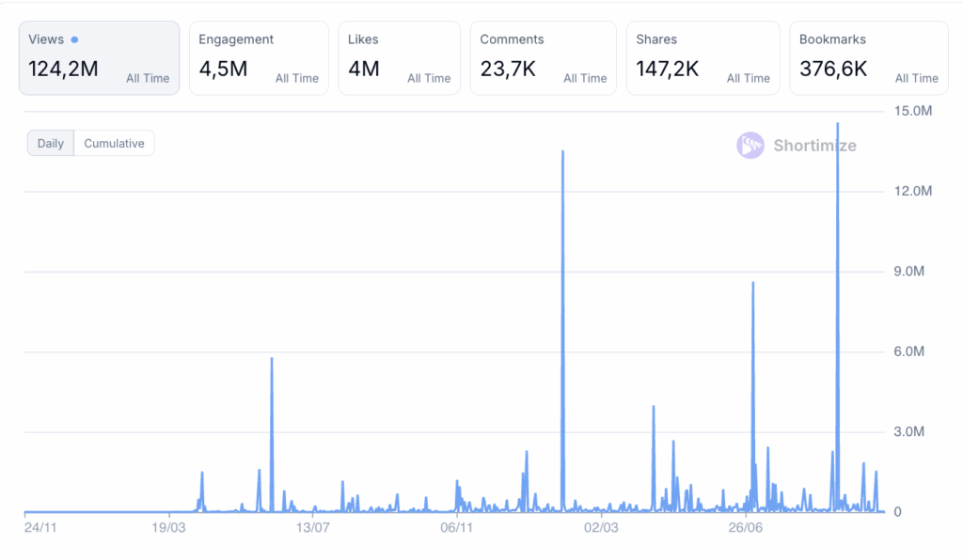Switch chart to Cumulative view

tap(114, 144)
